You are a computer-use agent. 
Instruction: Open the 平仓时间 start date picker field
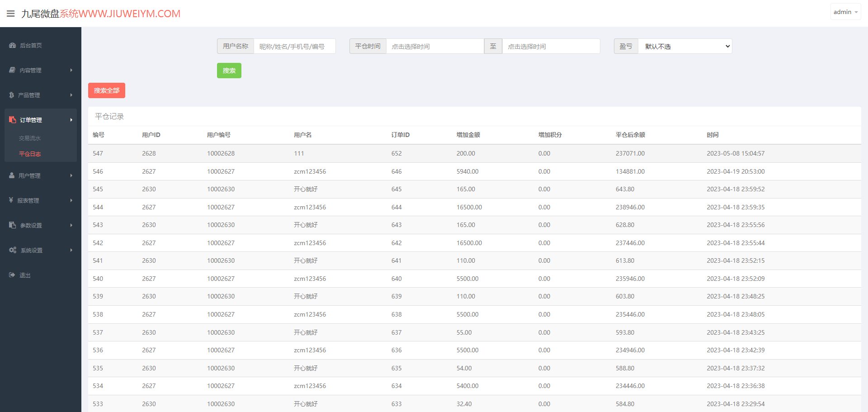coord(435,46)
